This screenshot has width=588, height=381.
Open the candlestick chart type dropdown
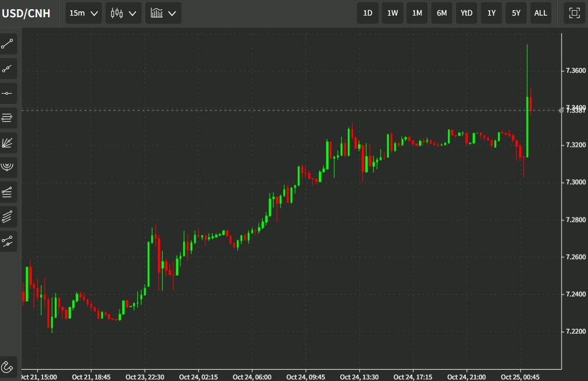tap(123, 13)
